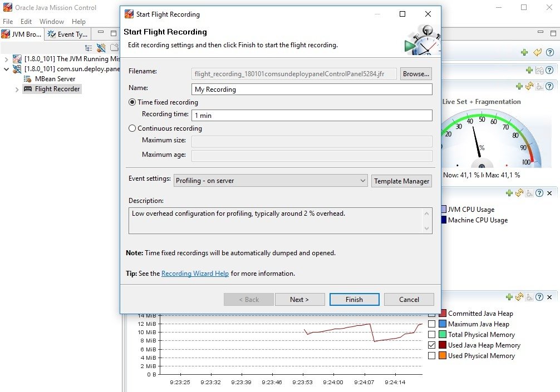Select the MBean Server tree item

[50, 79]
